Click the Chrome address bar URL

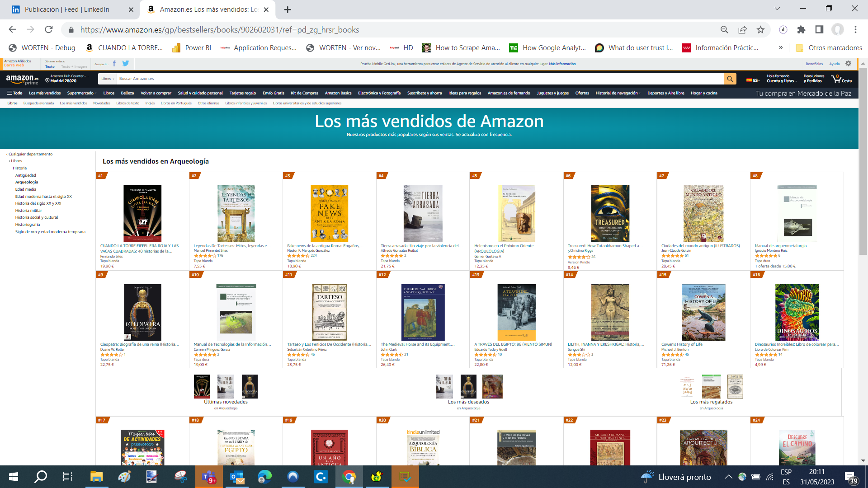tap(220, 30)
